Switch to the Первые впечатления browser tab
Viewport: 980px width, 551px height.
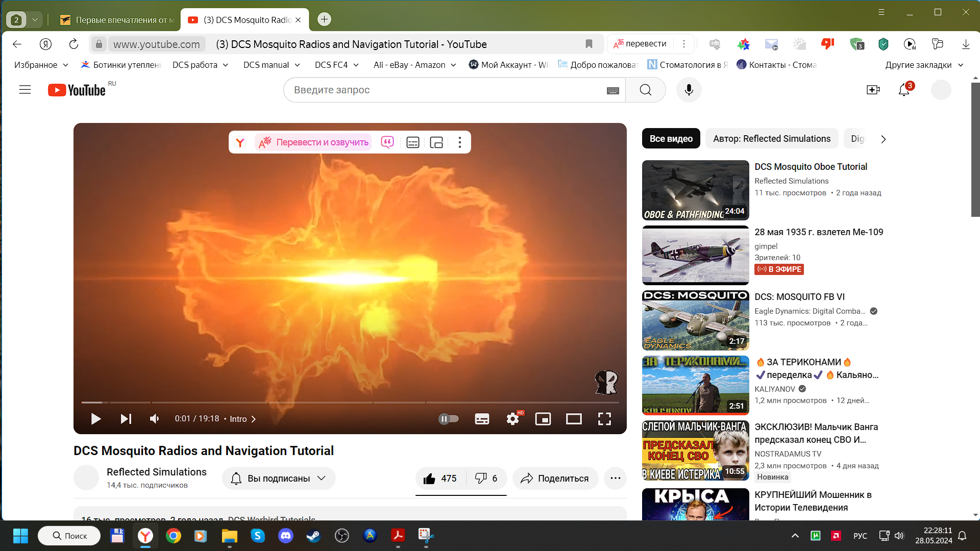point(117,20)
